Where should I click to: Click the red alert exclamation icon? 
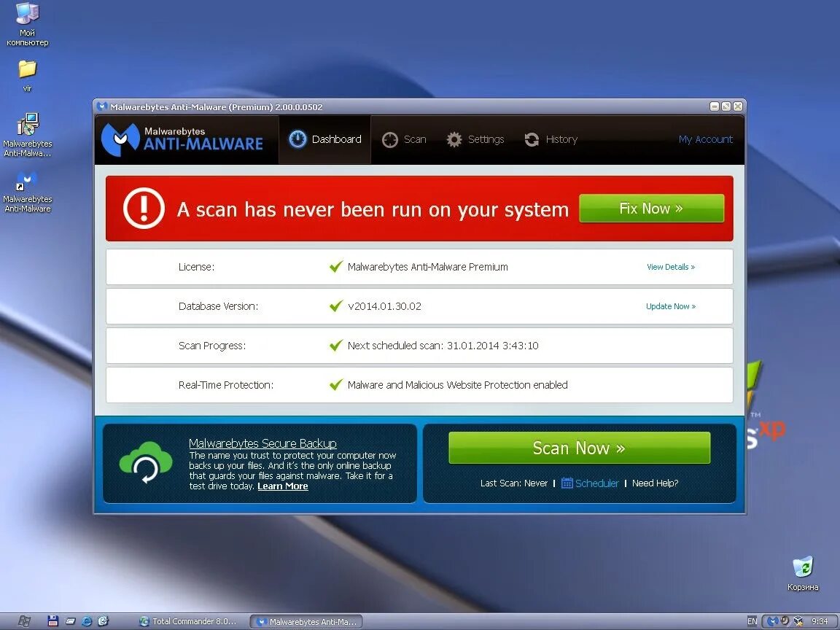click(144, 209)
